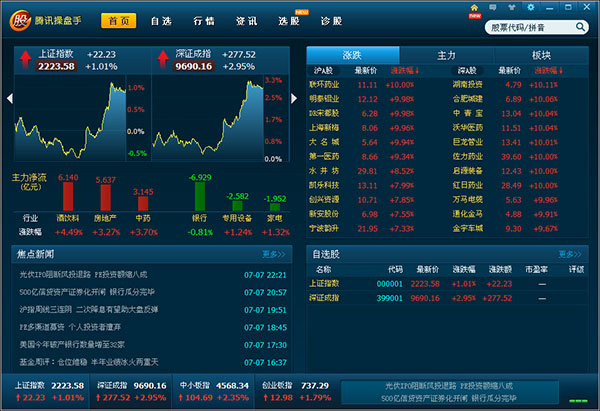Open the settings gear icon
This screenshot has height=411, width=600.
click(x=530, y=7)
